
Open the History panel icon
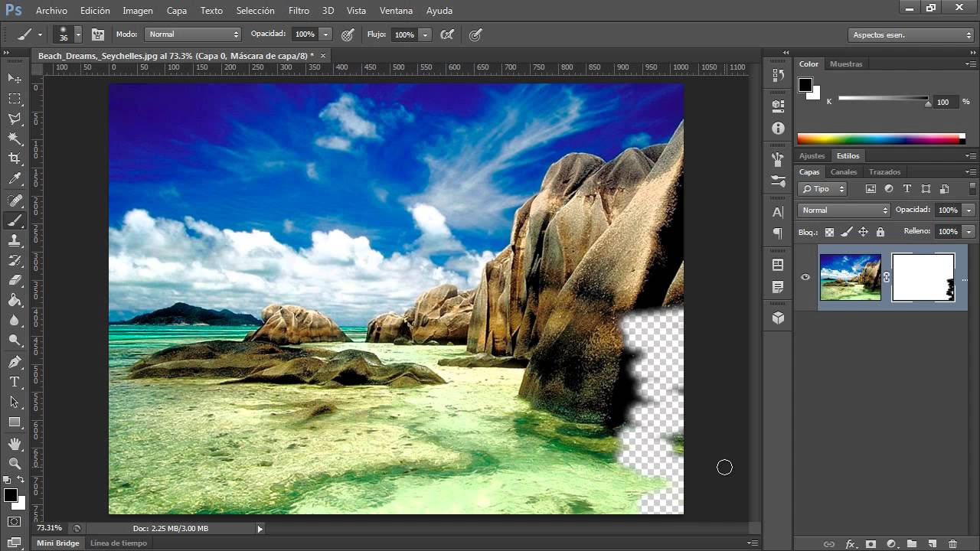(x=778, y=75)
